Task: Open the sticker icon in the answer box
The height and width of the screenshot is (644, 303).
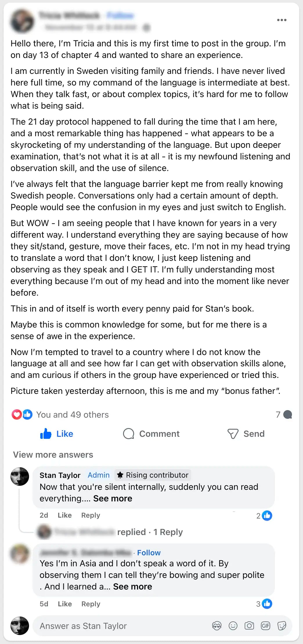Action: point(282,626)
